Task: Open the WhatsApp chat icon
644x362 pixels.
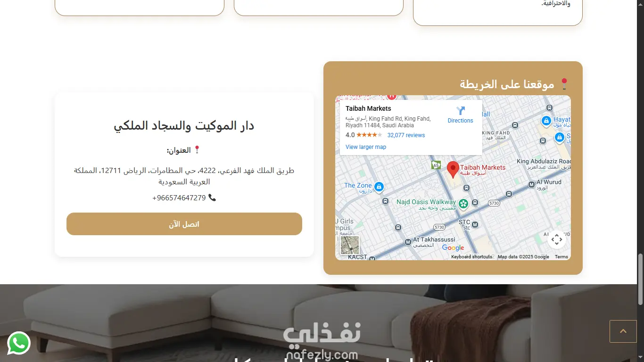Action: pyautogui.click(x=19, y=343)
